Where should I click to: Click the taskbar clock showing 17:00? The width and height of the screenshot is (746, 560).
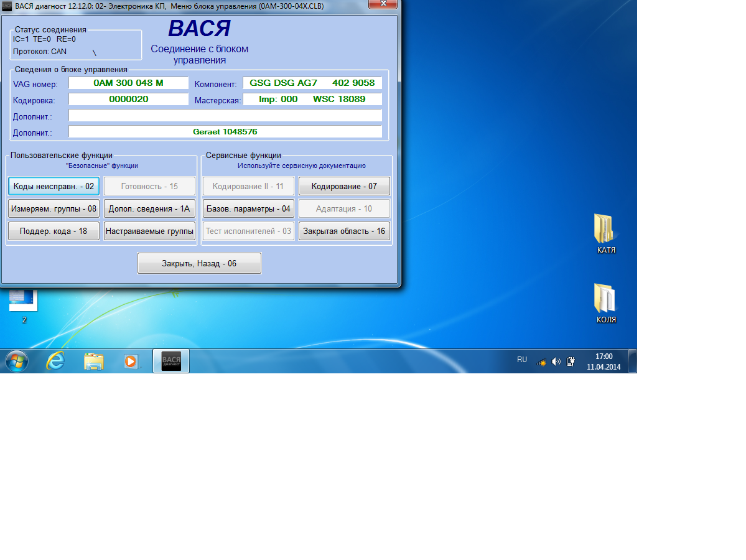[604, 362]
